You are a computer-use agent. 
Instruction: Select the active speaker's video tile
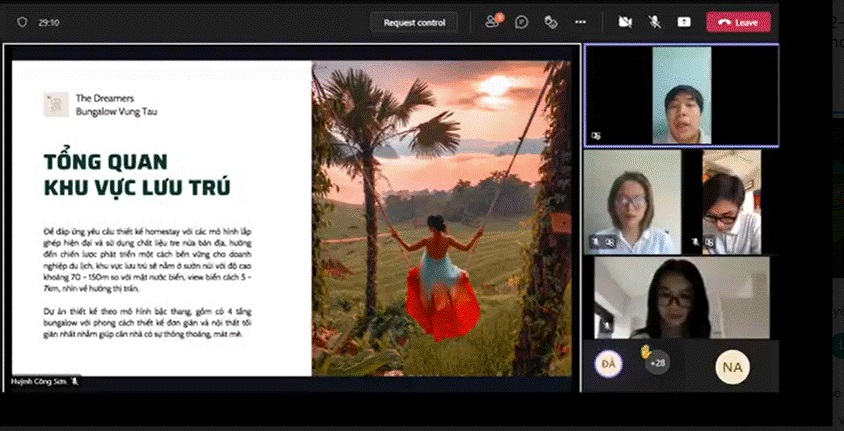(x=681, y=95)
